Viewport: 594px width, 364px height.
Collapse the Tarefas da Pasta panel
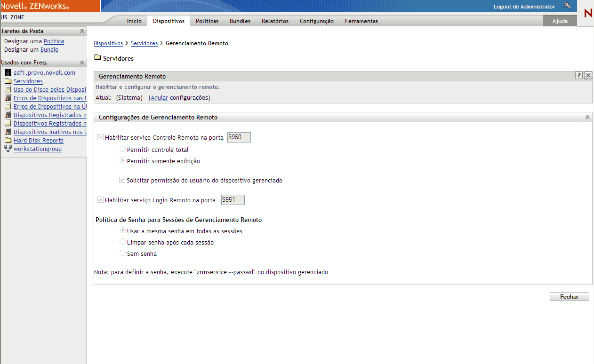pyautogui.click(x=82, y=31)
